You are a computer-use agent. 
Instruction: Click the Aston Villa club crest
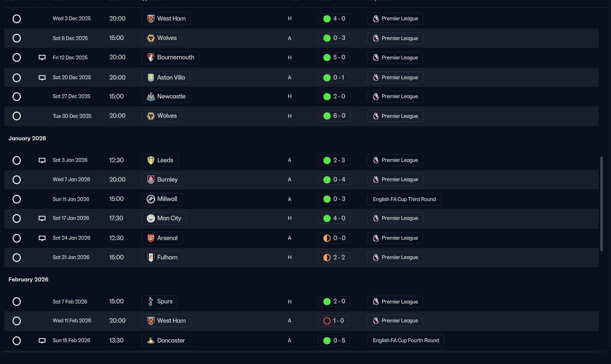coord(150,77)
